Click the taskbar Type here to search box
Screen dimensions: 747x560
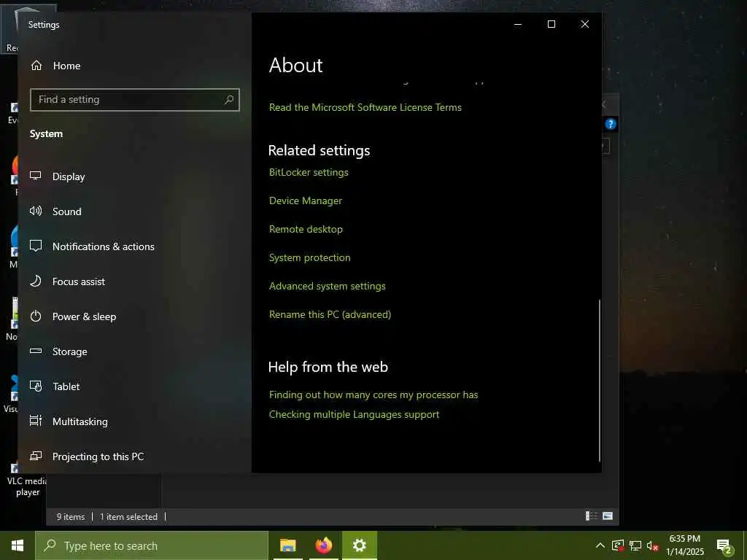[x=152, y=545]
